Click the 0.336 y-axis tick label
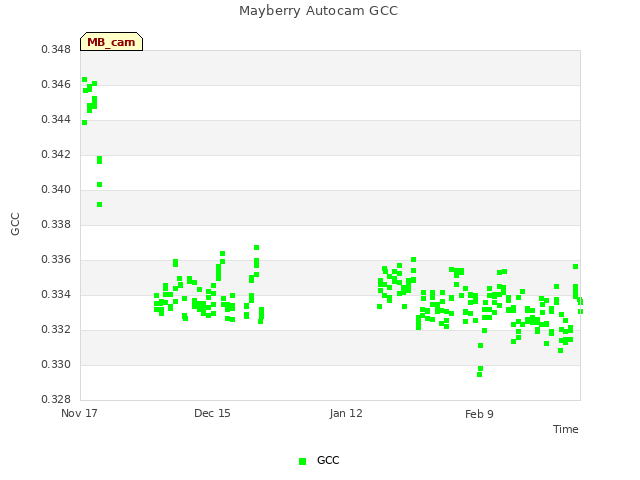 click(56, 260)
